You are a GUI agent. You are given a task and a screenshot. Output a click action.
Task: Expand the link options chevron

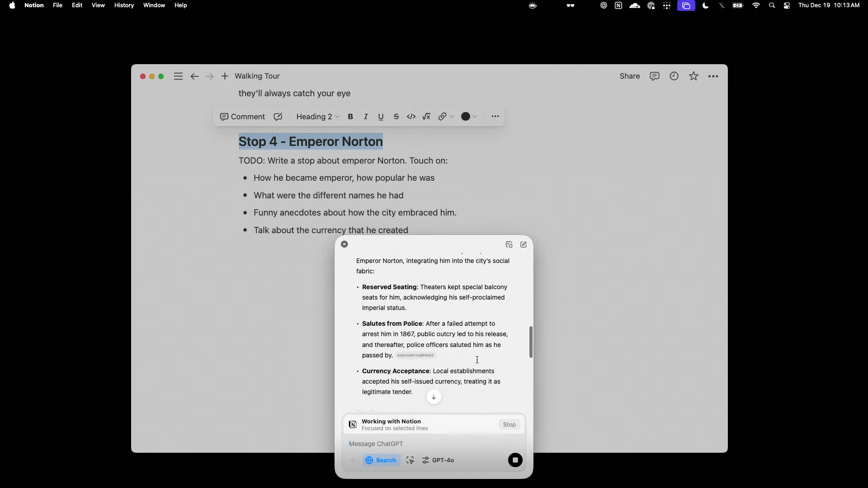452,117
